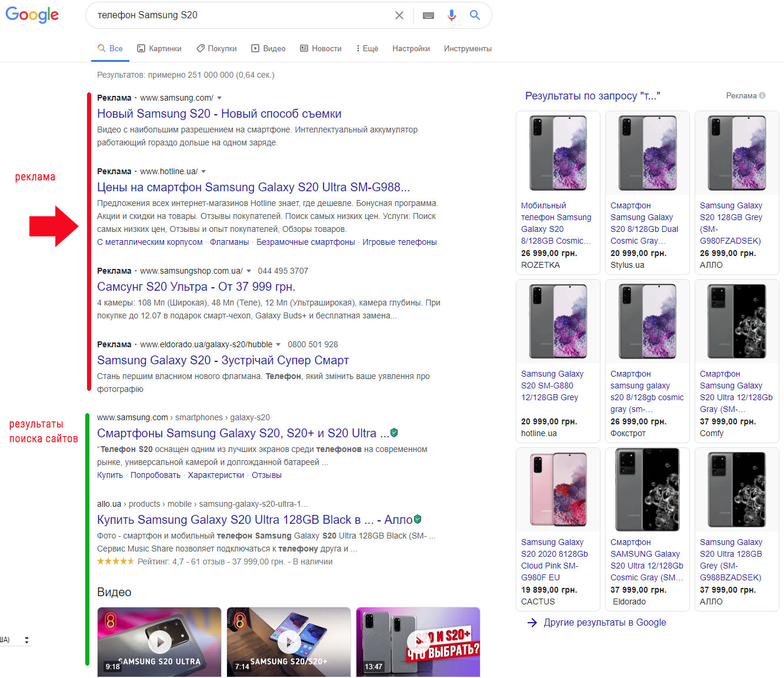
Task: Click the Попробовать sitelink
Action: (155, 475)
